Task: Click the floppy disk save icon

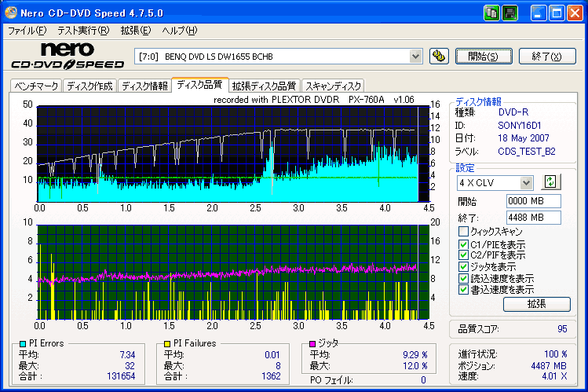Action: pos(509,13)
